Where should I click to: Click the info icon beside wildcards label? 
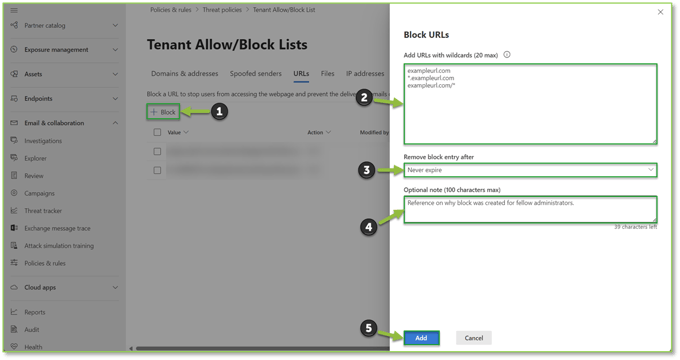point(507,55)
